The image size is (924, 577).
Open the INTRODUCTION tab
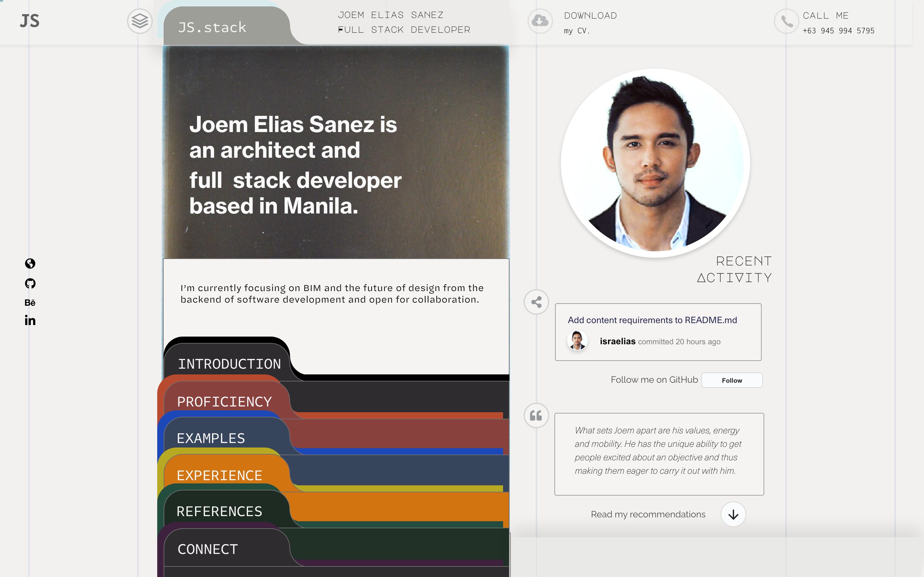coord(229,364)
